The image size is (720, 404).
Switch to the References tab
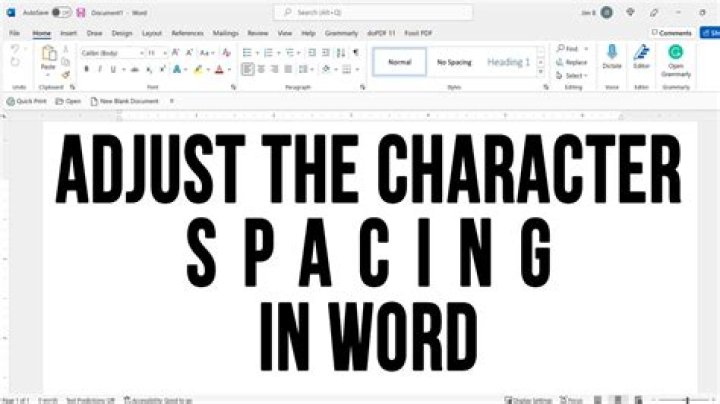187,33
